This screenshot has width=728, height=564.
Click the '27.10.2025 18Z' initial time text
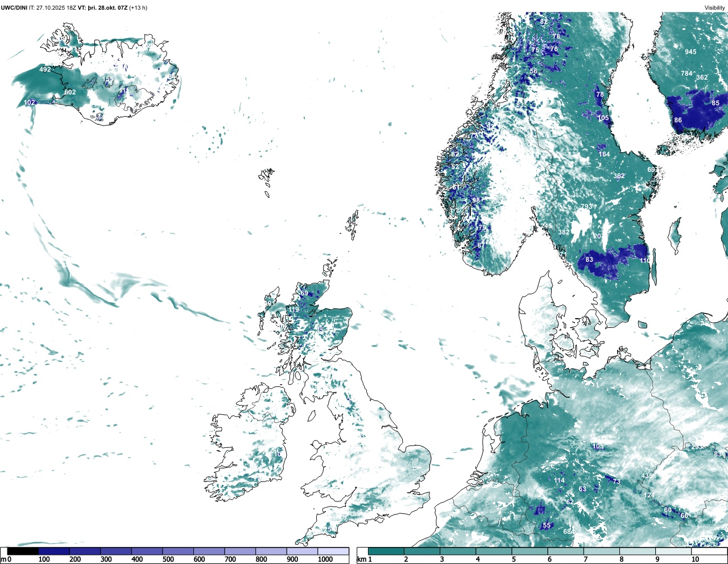tap(56, 8)
